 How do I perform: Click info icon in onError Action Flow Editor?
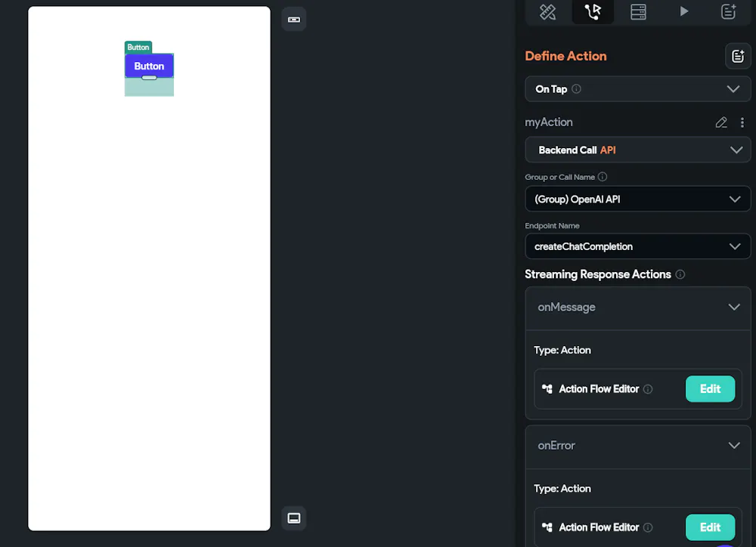click(x=648, y=527)
